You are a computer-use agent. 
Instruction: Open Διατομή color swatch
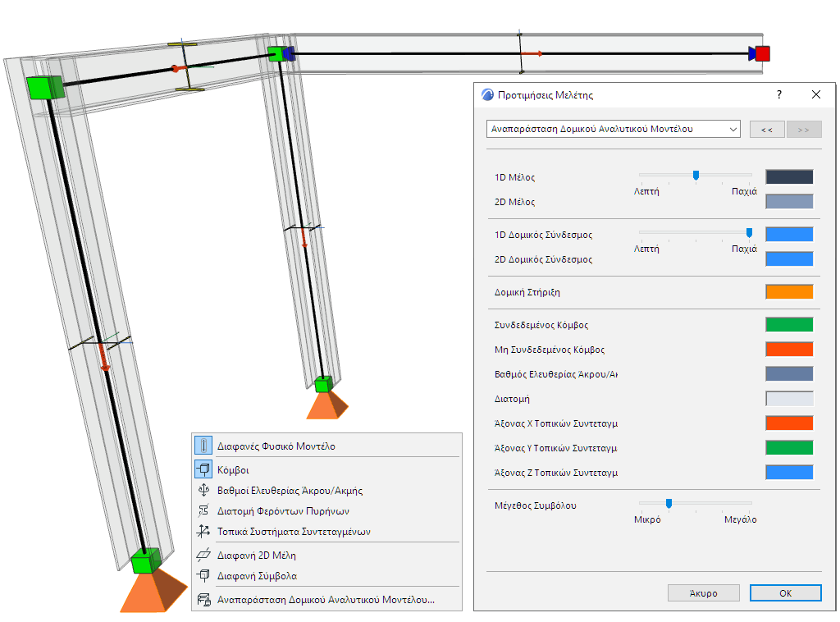click(x=789, y=398)
